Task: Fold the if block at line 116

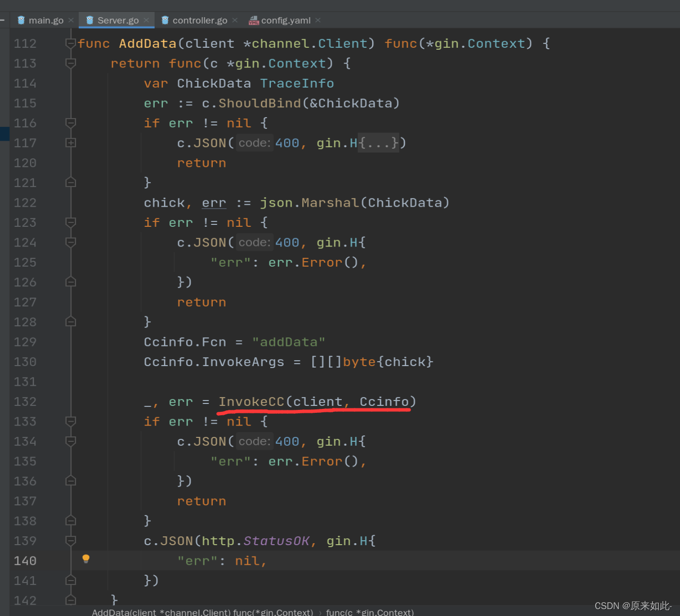Action: (x=70, y=123)
